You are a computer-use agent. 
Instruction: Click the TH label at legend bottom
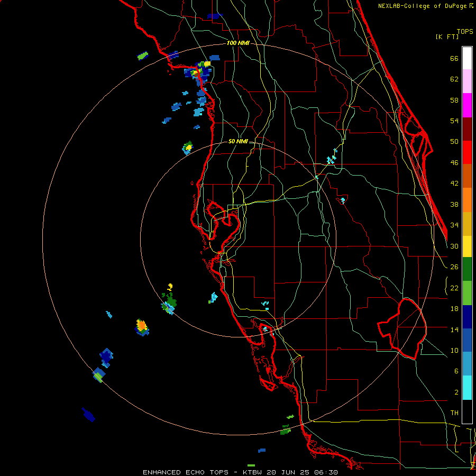point(454,413)
